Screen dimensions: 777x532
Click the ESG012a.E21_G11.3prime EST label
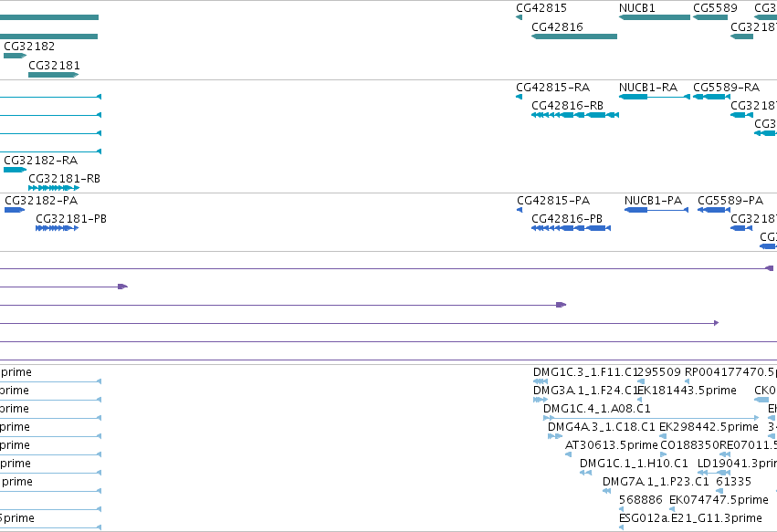(690, 518)
